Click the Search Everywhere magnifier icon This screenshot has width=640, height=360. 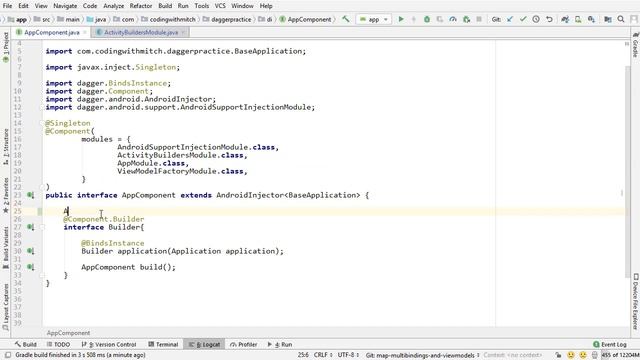621,19
